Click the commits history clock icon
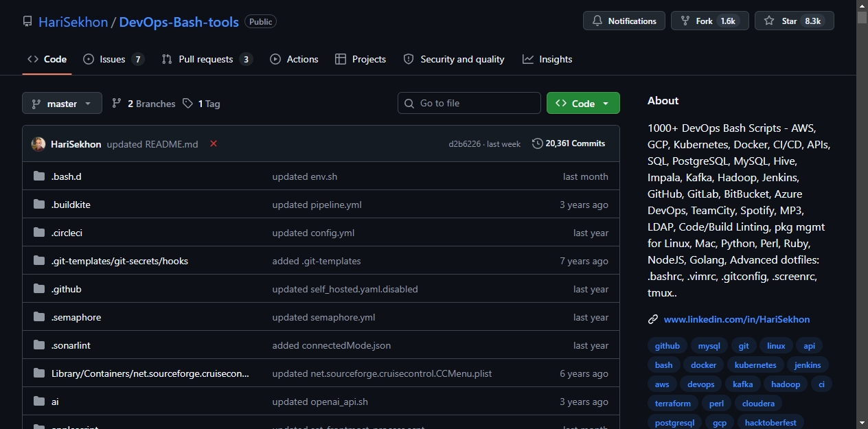 tap(537, 143)
